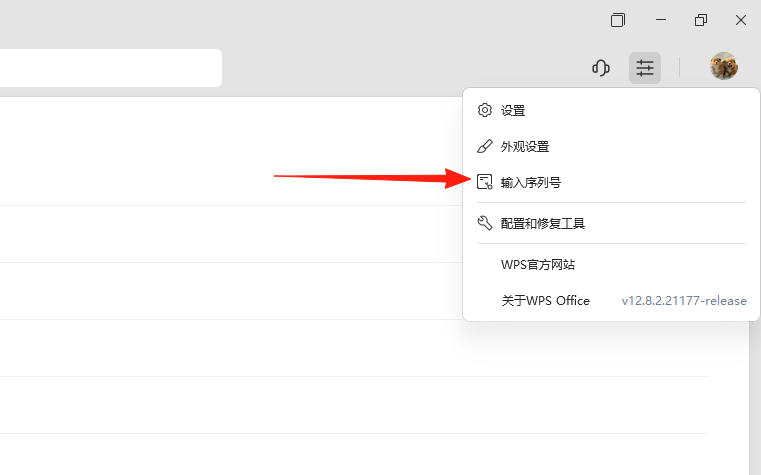The height and width of the screenshot is (475, 761).
Task: Visit WPS官方网站 menu entry
Action: [611, 264]
